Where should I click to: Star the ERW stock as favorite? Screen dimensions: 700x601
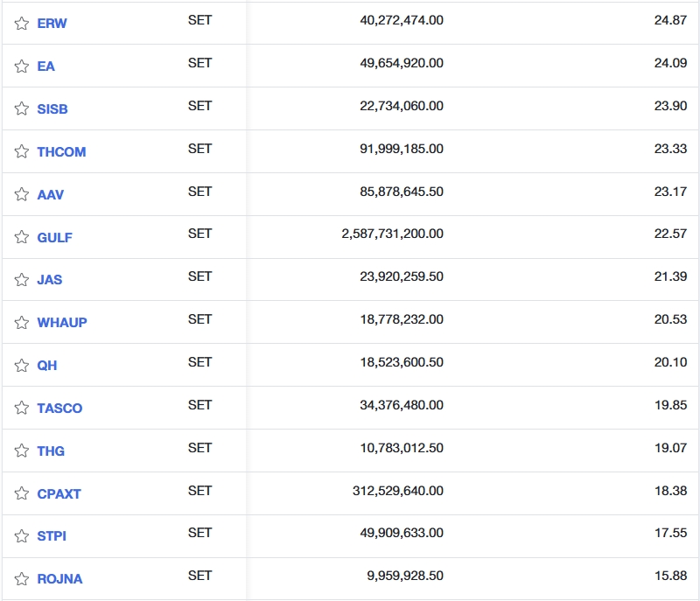22,24
